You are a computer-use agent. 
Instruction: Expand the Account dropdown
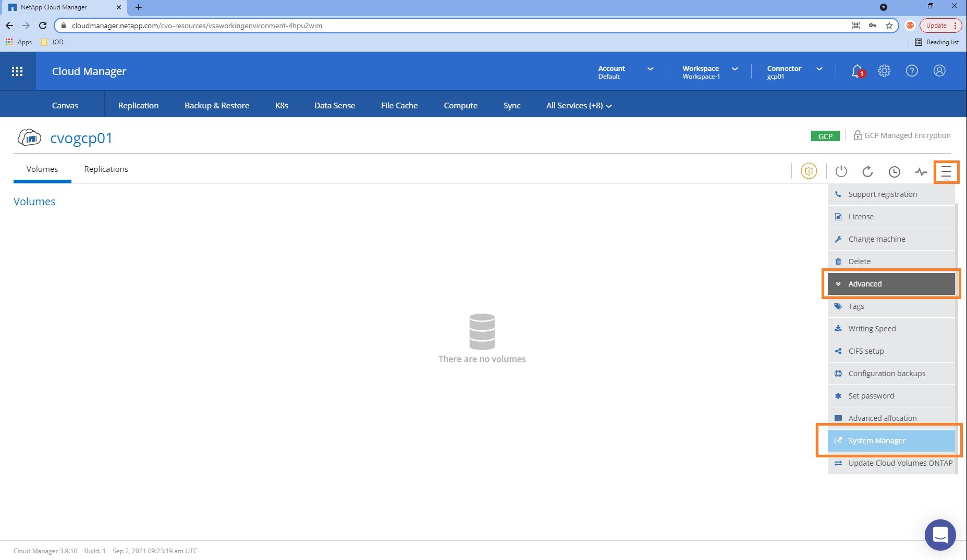625,72
